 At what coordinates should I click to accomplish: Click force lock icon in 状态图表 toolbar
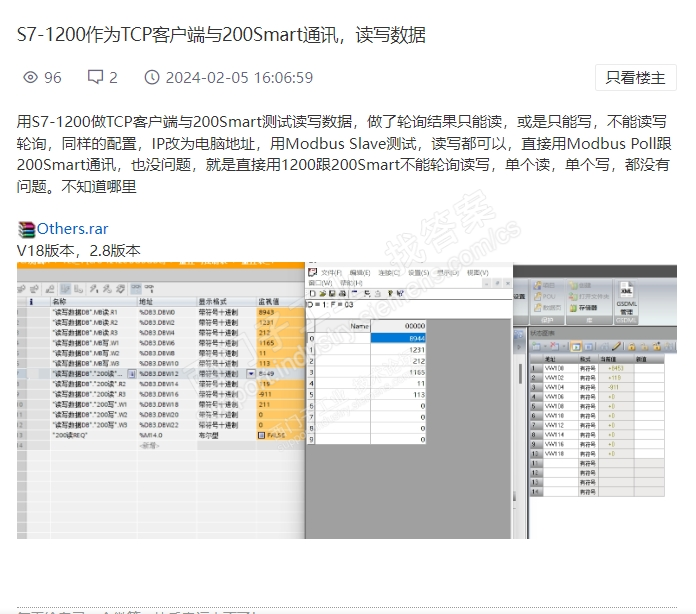point(631,346)
